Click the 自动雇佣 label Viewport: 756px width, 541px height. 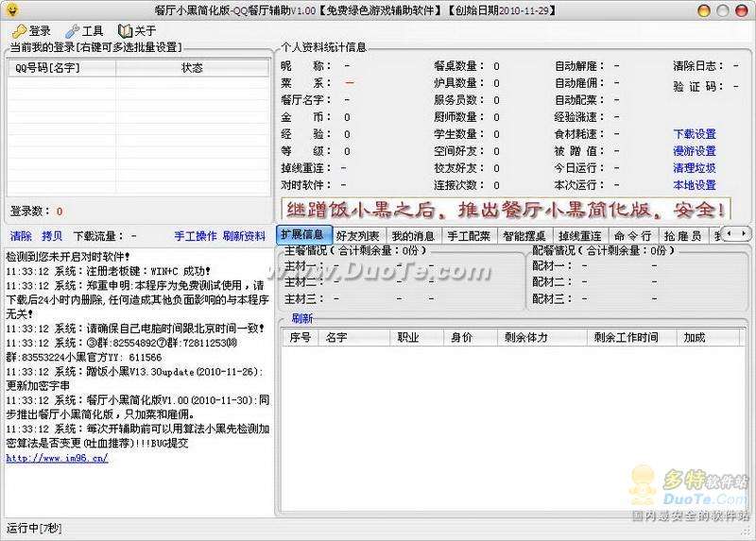point(579,83)
